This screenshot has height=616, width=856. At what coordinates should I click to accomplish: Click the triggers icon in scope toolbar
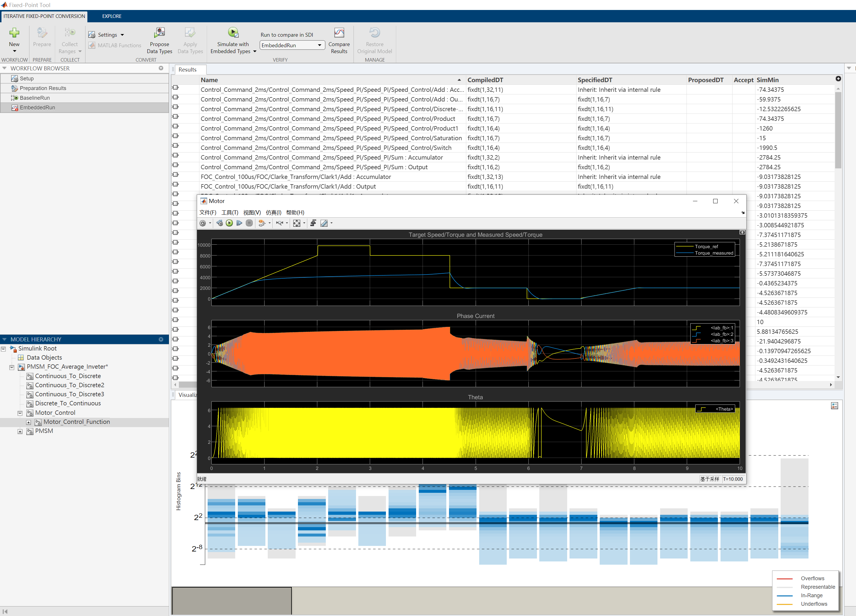click(x=313, y=223)
